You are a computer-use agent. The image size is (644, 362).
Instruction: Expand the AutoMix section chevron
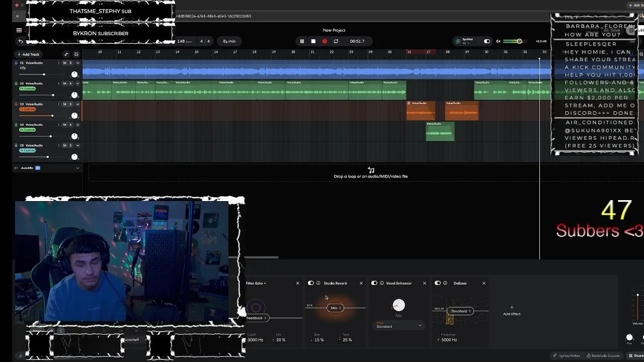point(77,168)
